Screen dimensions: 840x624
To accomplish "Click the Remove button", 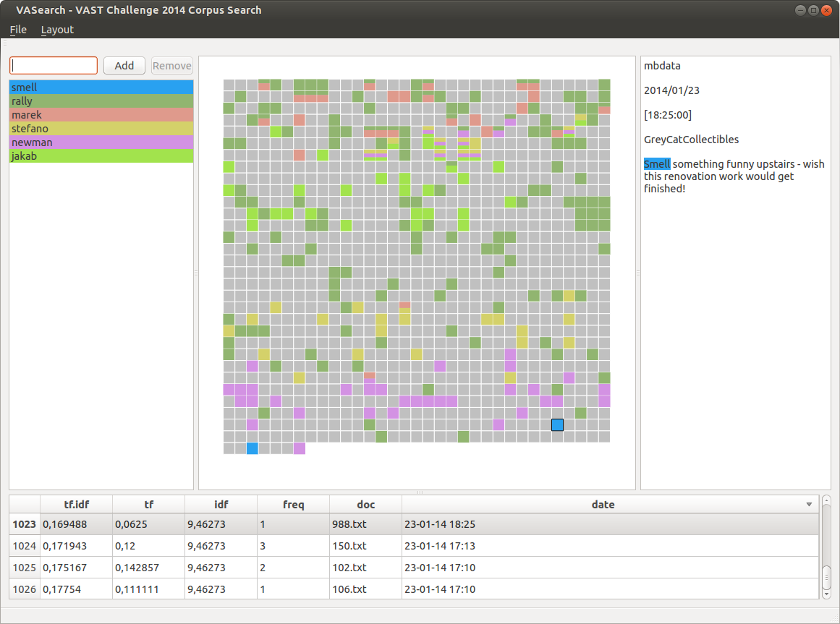I will tap(172, 65).
